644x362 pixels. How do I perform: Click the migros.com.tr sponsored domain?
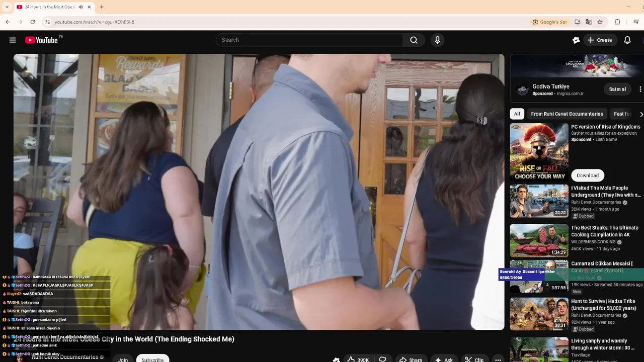click(570, 94)
